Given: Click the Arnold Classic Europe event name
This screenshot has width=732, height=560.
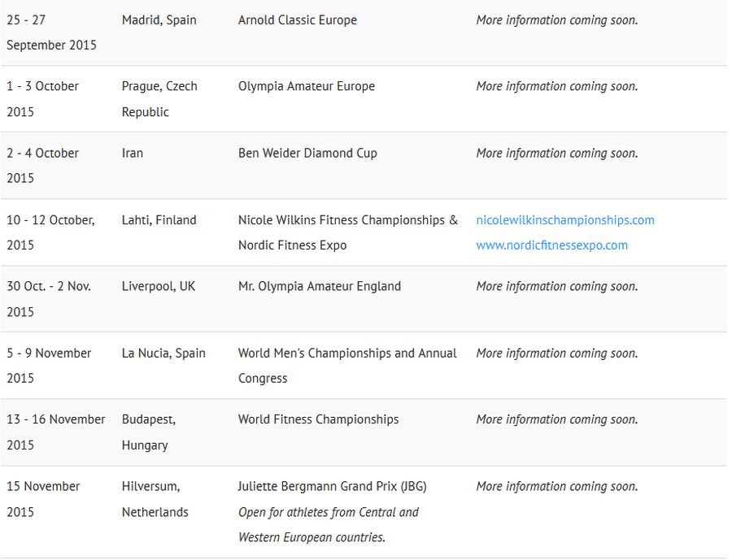Looking at the screenshot, I should (x=297, y=20).
